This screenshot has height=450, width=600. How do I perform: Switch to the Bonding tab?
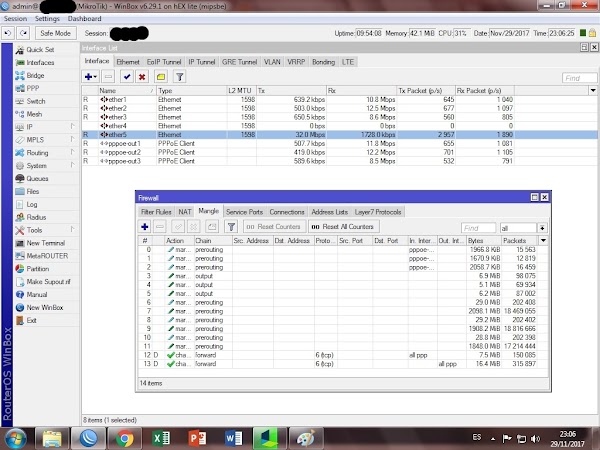[x=323, y=62]
